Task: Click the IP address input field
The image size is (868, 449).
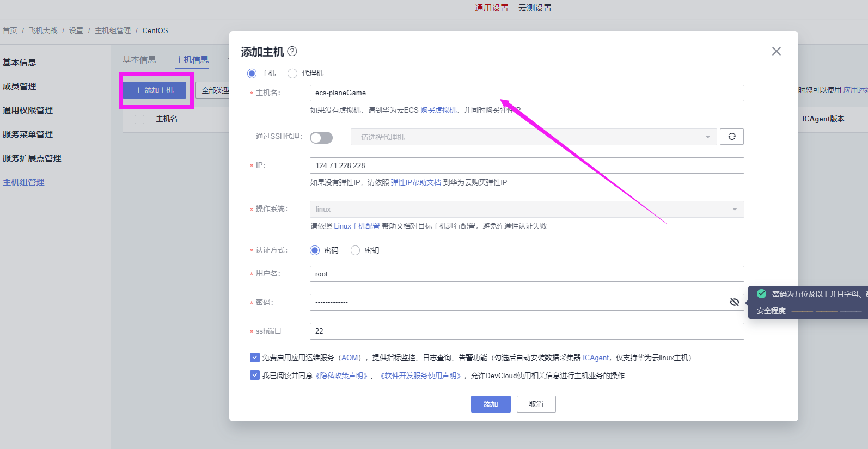Action: (x=527, y=165)
